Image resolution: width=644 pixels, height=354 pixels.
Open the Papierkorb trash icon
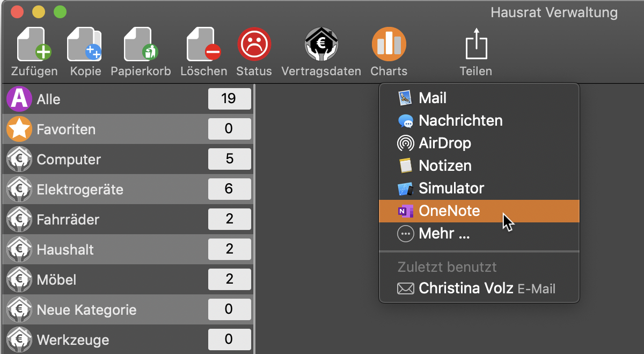pyautogui.click(x=141, y=45)
